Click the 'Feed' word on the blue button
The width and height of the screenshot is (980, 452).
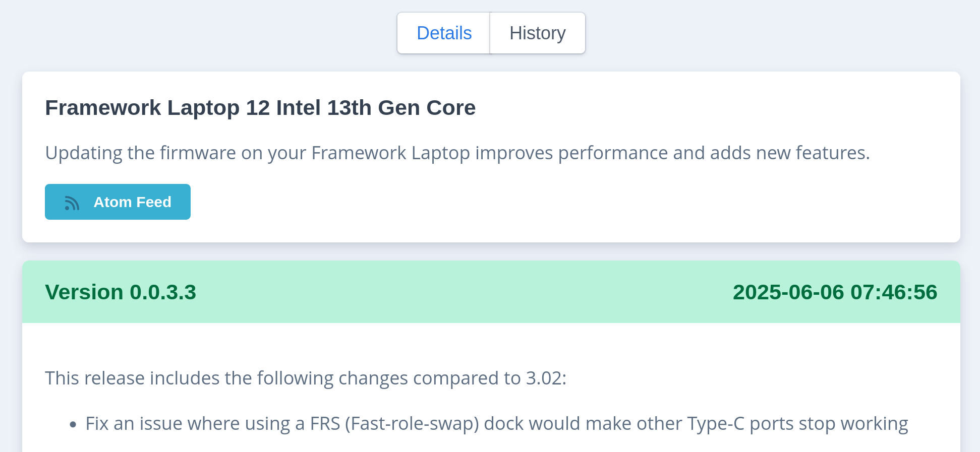tap(154, 202)
